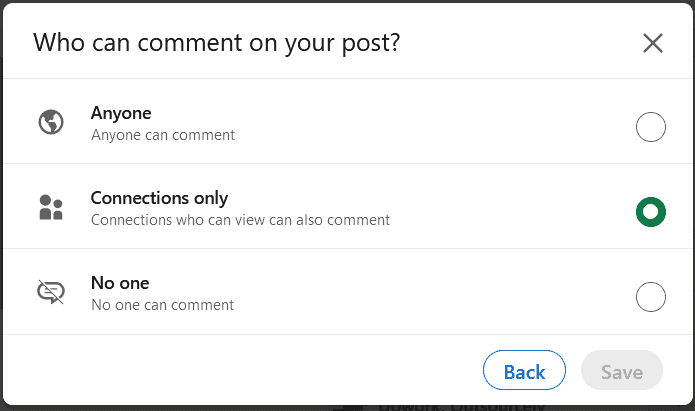Click the bold No one label
Viewport: 695px width, 411px height.
pyautogui.click(x=120, y=283)
